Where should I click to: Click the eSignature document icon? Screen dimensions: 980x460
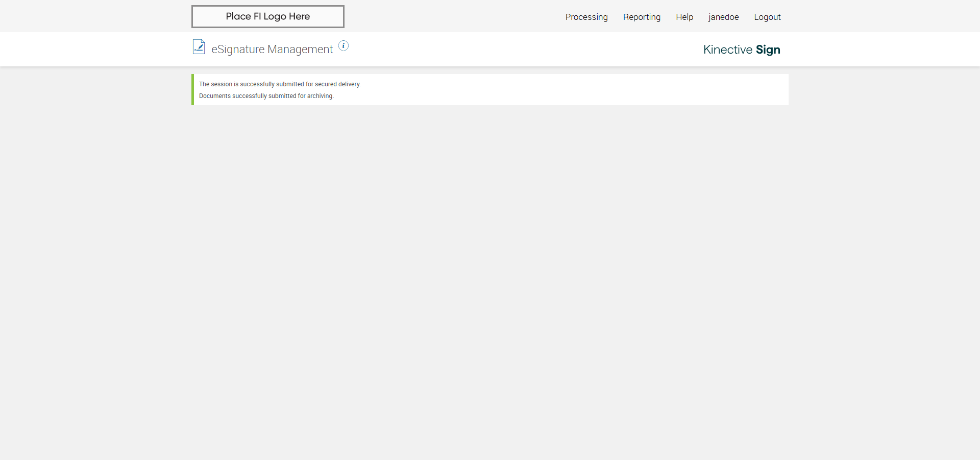199,47
